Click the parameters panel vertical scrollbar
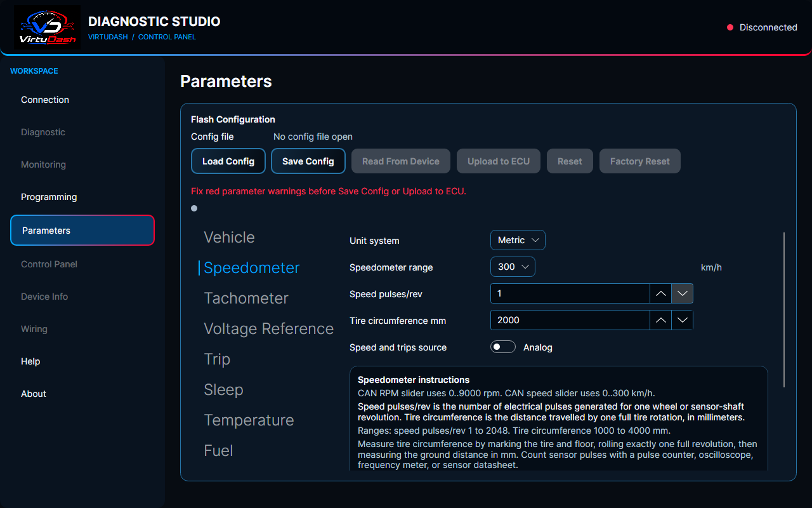812x508 pixels. pos(785,309)
